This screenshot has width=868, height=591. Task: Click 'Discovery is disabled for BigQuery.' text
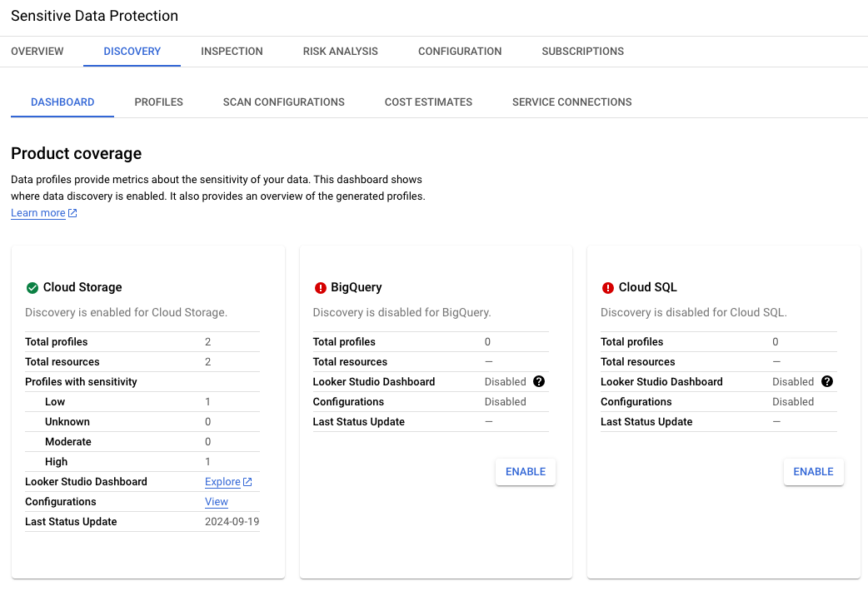[402, 313]
